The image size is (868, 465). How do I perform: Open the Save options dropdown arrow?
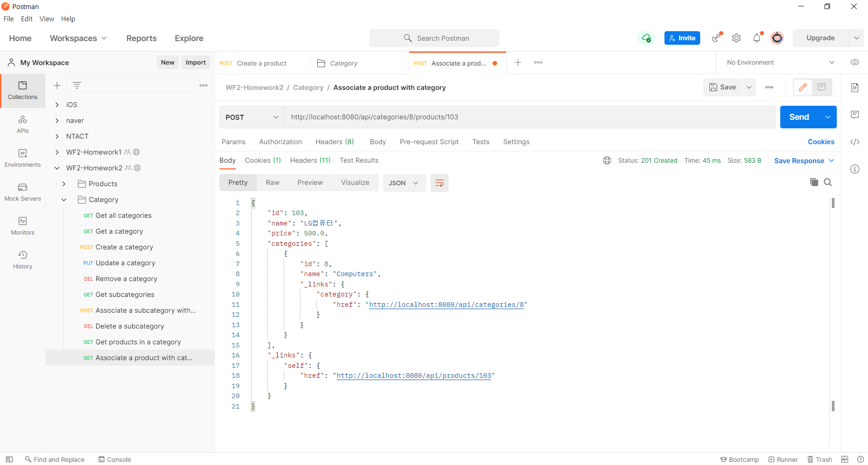pyautogui.click(x=749, y=87)
